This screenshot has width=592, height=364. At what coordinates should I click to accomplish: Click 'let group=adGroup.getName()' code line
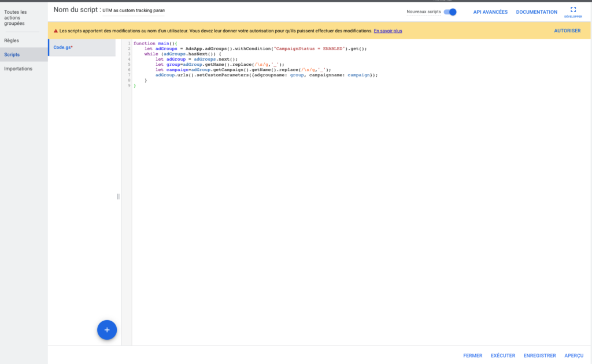[x=220, y=65]
